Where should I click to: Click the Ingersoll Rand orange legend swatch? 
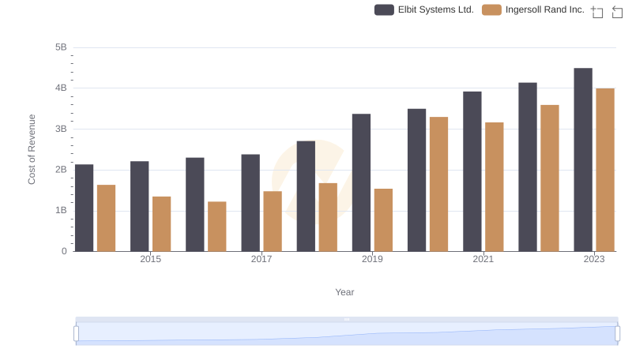click(491, 9)
